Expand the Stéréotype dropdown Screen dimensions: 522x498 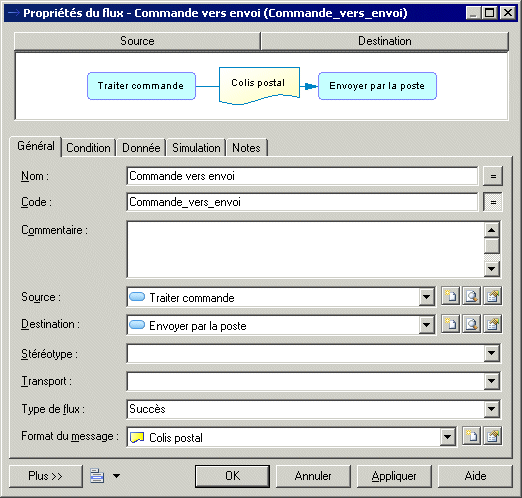[492, 353]
